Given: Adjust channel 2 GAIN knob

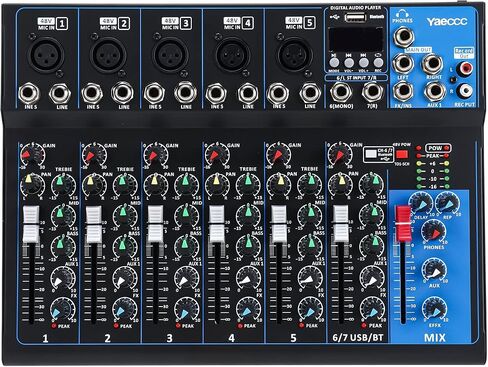Looking at the screenshot, I should coord(94,155).
